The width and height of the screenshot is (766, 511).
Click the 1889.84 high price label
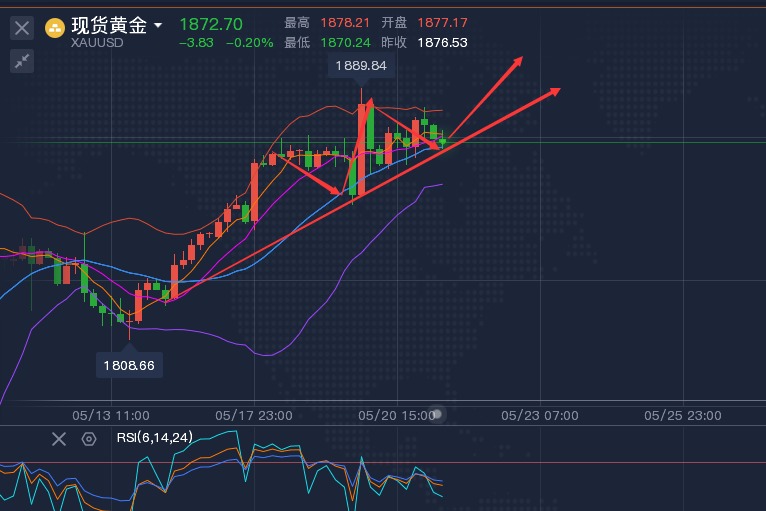[x=362, y=66]
